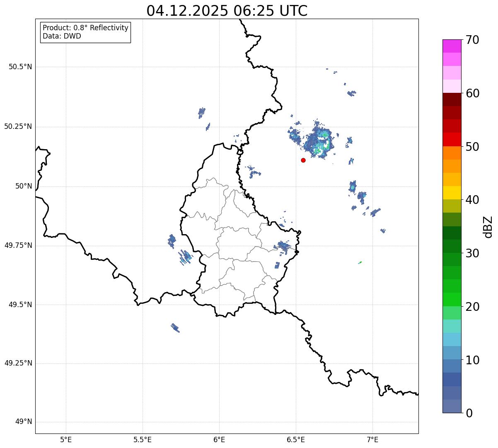
Task: Click the red station marker dot
Action: pos(303,160)
